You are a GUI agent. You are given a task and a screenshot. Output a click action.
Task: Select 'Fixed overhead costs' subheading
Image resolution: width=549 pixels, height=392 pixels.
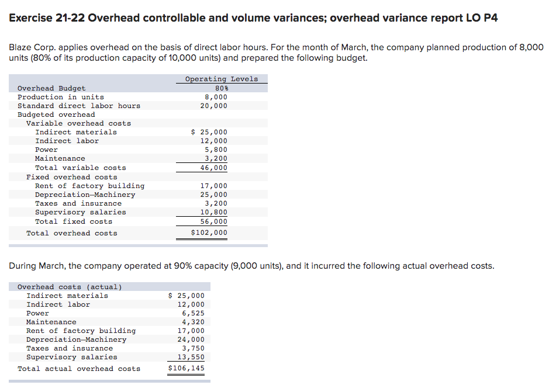point(72,177)
